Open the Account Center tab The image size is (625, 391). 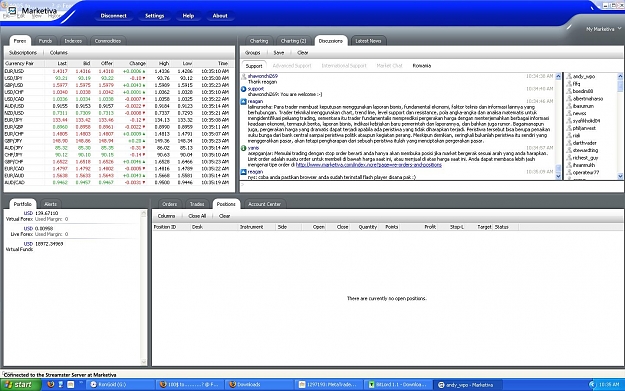tap(264, 204)
